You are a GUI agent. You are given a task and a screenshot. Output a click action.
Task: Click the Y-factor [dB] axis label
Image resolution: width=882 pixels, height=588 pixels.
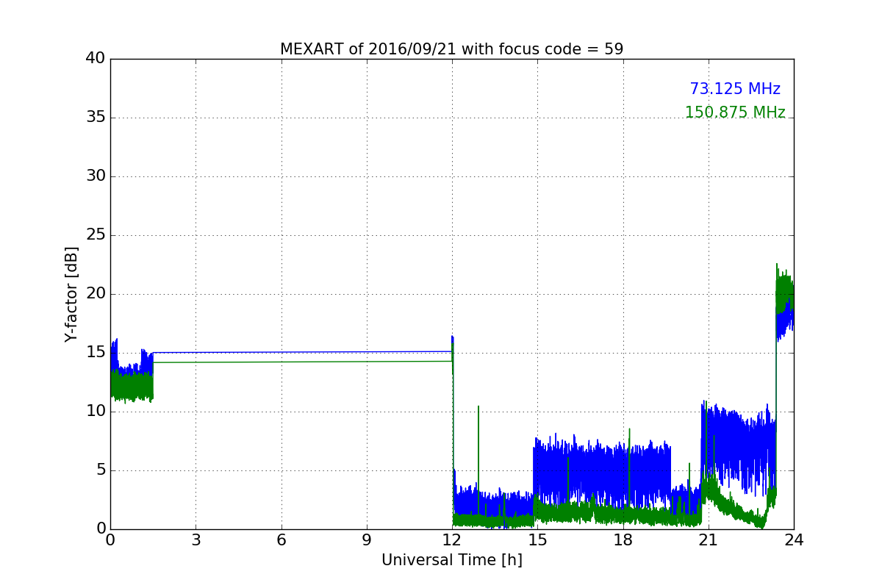click(71, 294)
